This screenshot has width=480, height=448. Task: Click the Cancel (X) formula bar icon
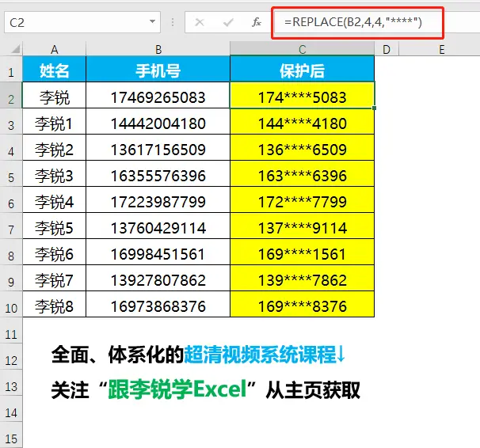tap(200, 22)
